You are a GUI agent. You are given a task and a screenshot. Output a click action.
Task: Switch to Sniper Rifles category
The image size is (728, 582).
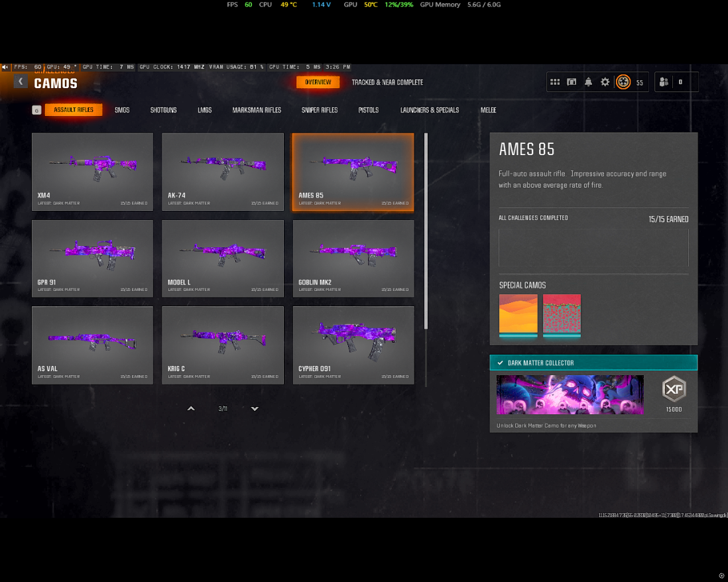click(x=320, y=110)
